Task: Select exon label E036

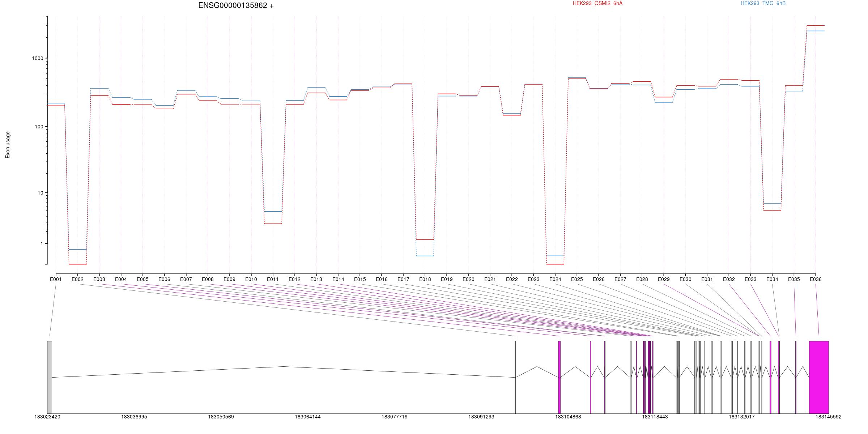Action: tap(816, 279)
